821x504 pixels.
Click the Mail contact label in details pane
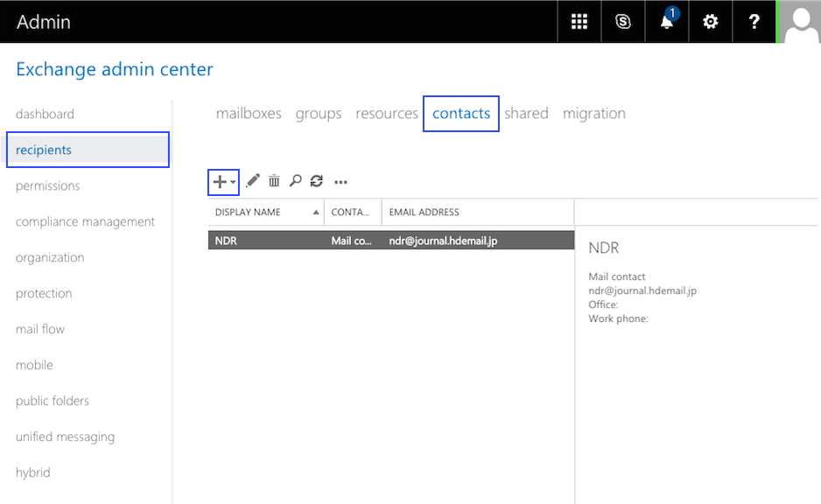coord(617,276)
